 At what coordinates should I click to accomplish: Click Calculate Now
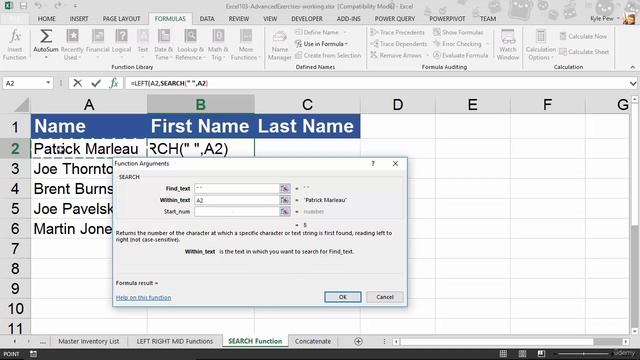[583, 36]
